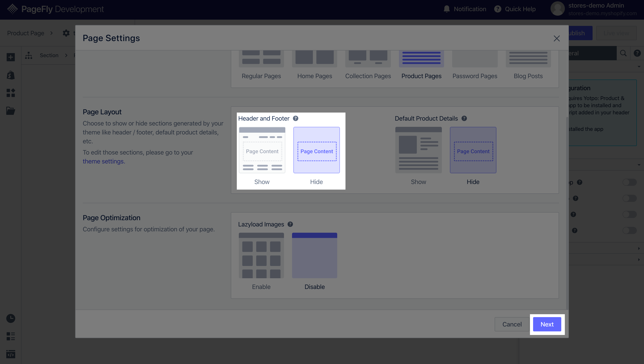
Task: Click the Publish button
Action: click(x=580, y=33)
